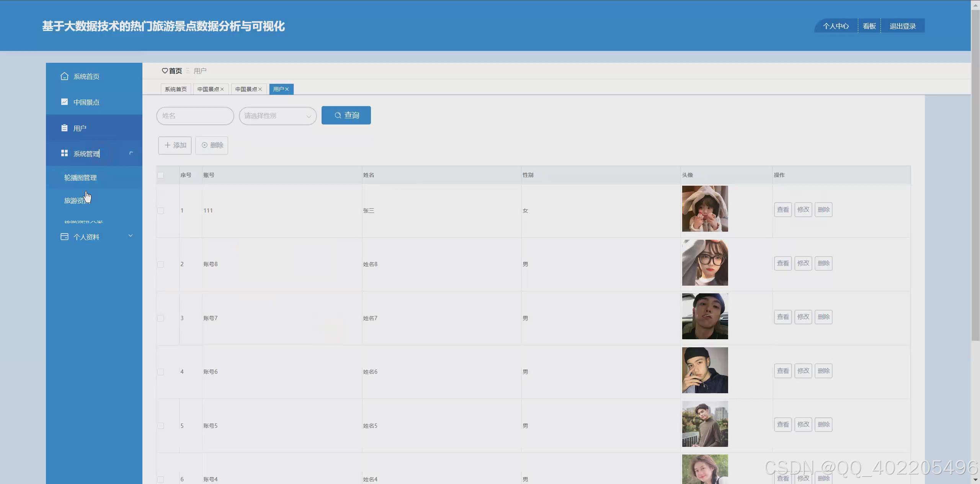Open the 请选择性别 gender dropdown

[278, 116]
